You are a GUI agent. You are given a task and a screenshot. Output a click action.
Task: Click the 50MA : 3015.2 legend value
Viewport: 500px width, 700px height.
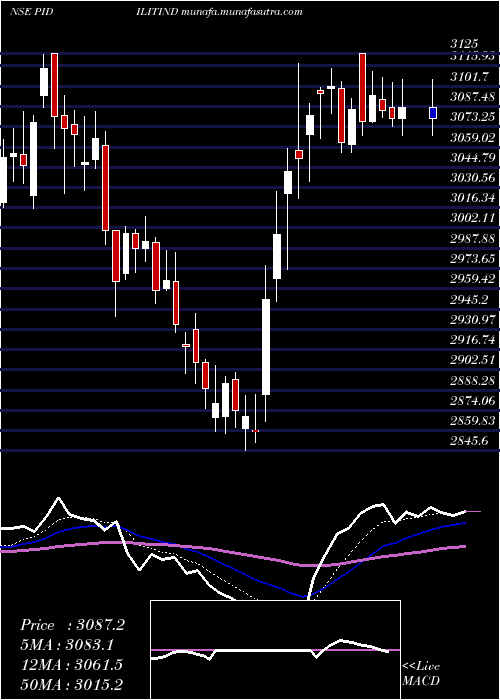[71, 684]
